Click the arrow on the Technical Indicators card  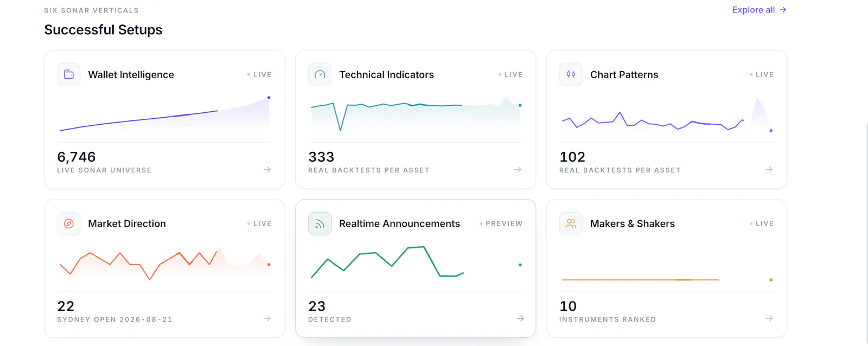click(518, 170)
